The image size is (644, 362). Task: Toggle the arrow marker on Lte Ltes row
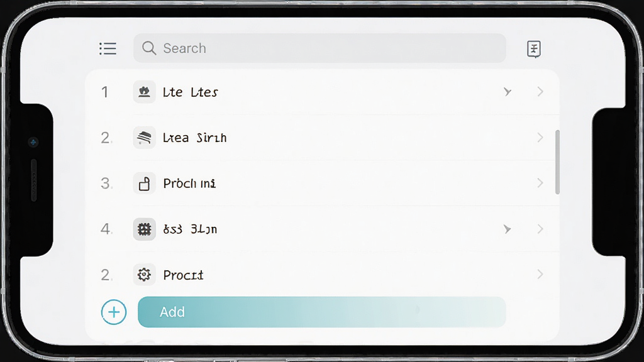tap(508, 92)
